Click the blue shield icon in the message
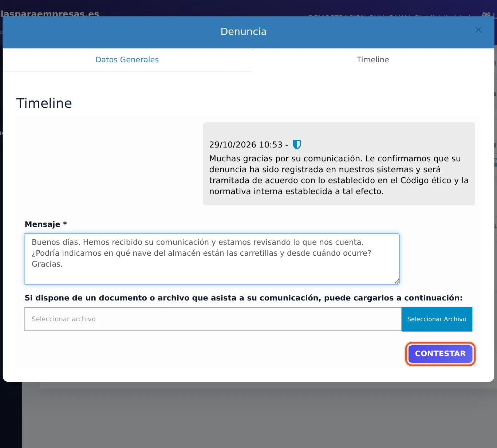Image resolution: width=497 pixels, height=448 pixels. coord(297,145)
